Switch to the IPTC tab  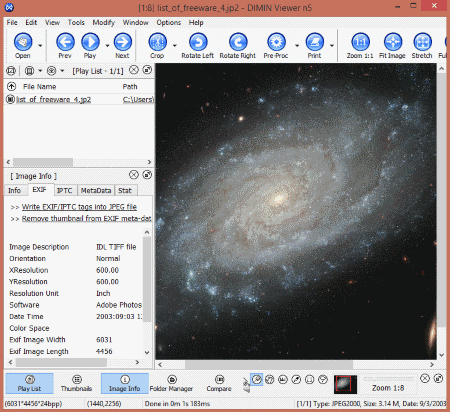[x=64, y=190]
